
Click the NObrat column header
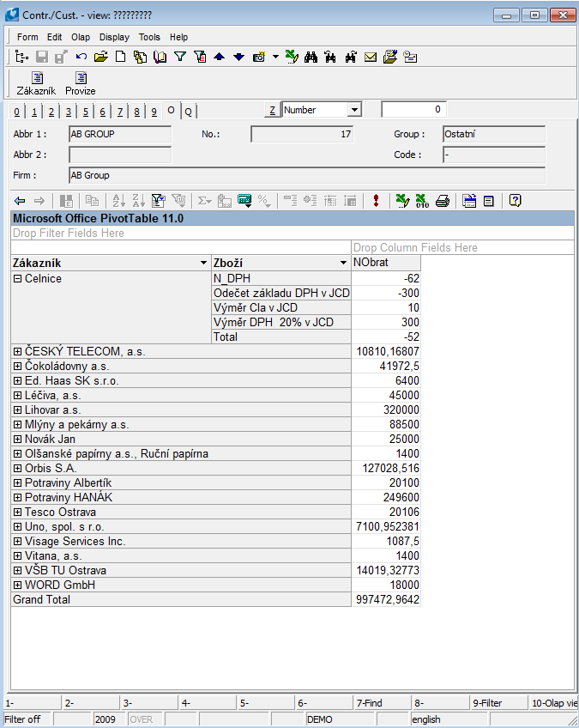pos(386,263)
